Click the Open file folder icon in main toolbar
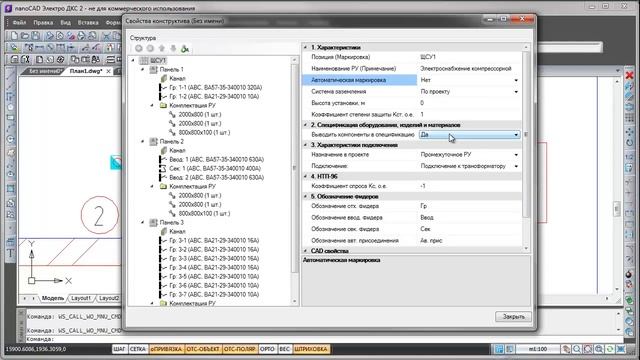640x360 pixels. (x=25, y=36)
